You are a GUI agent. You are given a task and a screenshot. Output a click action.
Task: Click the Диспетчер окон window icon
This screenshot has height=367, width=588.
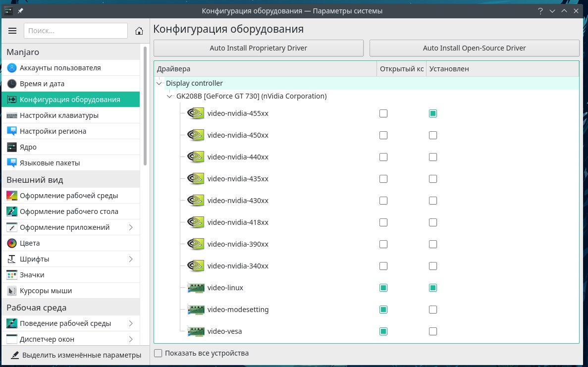[x=11, y=339]
